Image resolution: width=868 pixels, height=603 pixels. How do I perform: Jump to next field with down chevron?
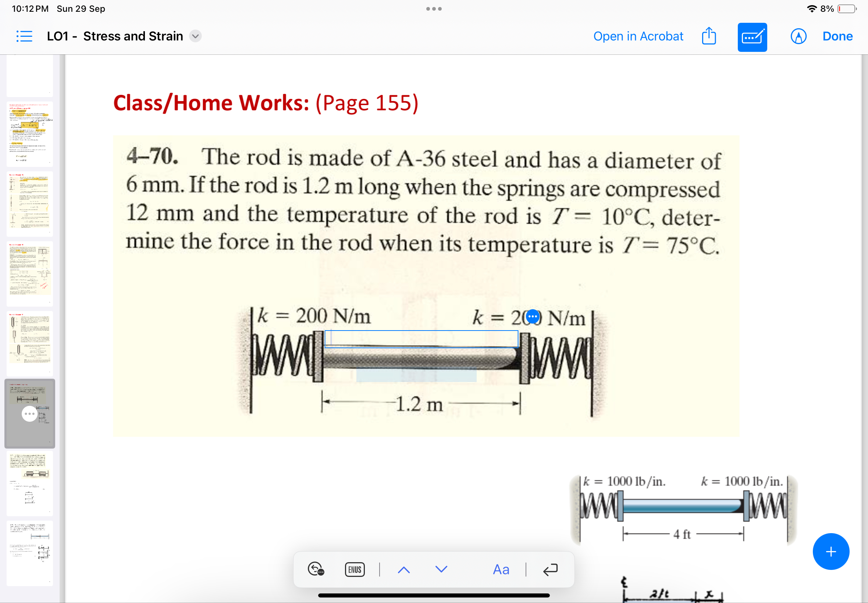tap(441, 569)
